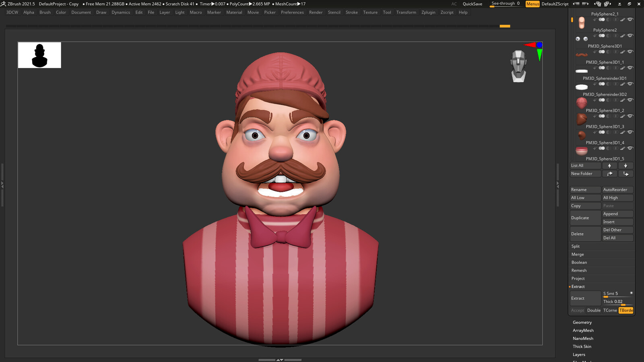
Task: Expand the NanoMesh palette section
Action: 583,338
